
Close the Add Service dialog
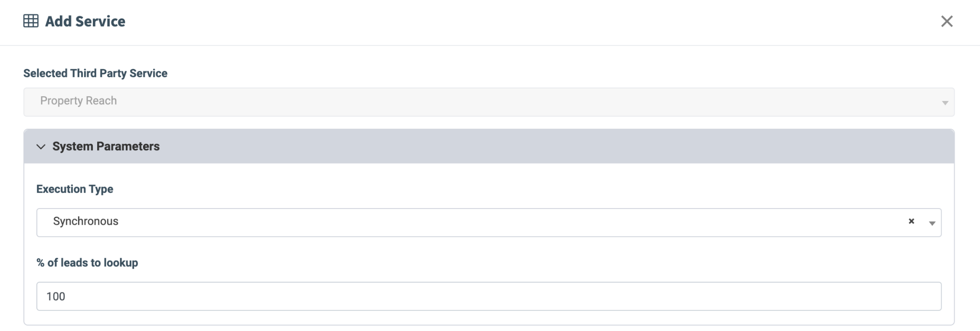(947, 21)
